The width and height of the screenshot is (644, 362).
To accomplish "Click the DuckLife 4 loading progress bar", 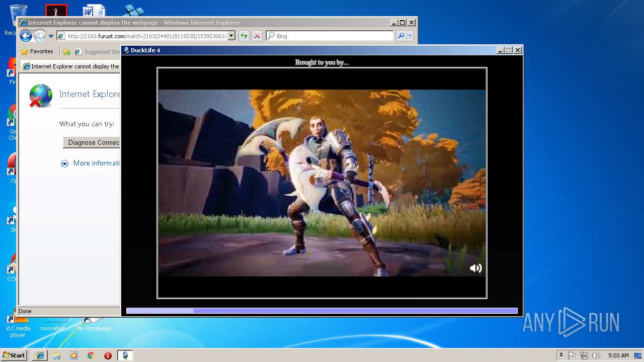I will tap(322, 311).
